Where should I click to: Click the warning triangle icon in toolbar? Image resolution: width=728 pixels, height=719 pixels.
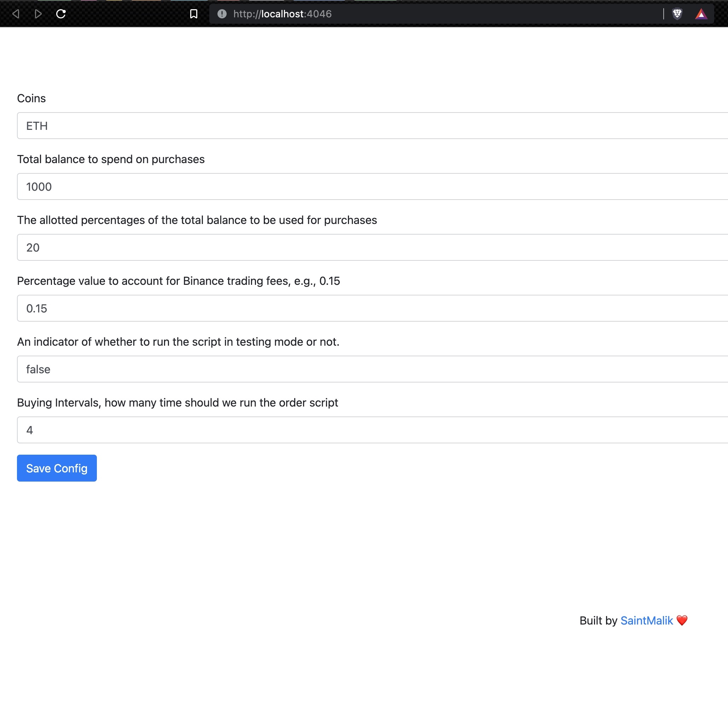(702, 13)
